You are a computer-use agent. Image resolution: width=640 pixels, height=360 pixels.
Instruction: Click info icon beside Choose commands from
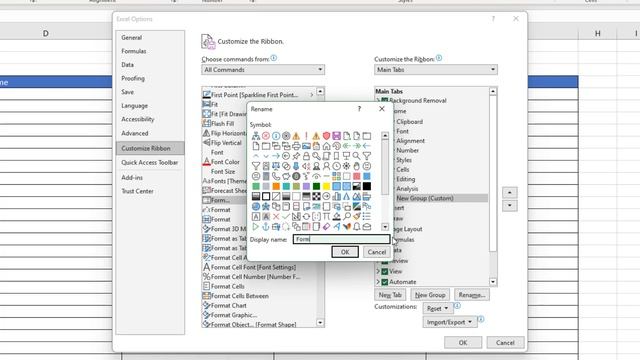pos(273,58)
